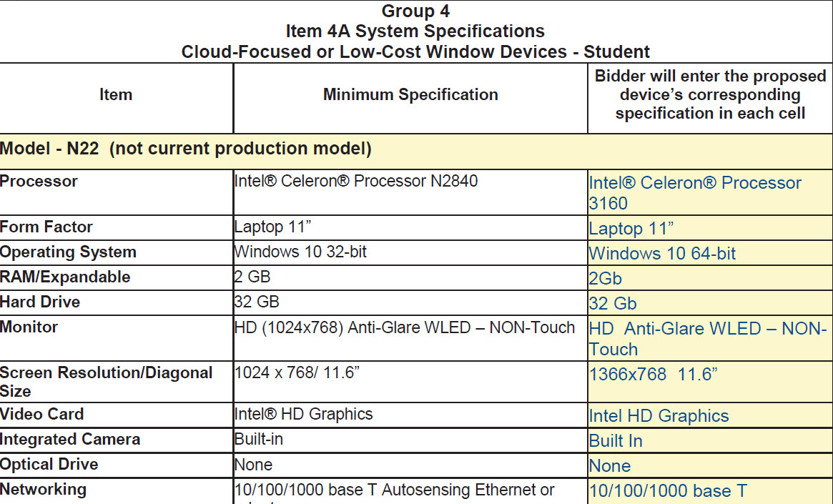Click bidder entry '2Gb'
The height and width of the screenshot is (504, 833).
click(605, 278)
